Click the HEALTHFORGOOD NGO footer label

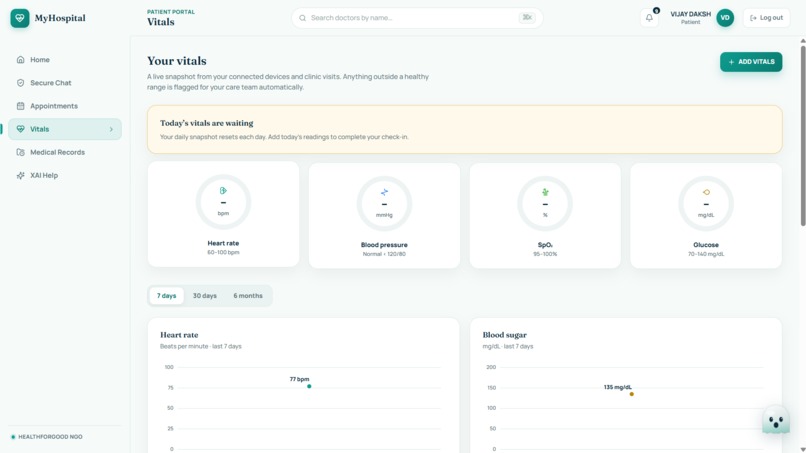(50, 437)
